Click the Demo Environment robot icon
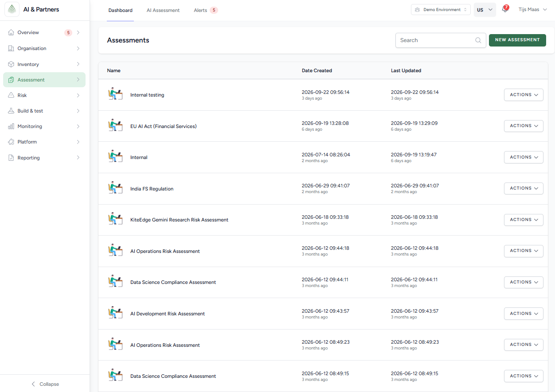This screenshot has width=555, height=392. point(417,10)
